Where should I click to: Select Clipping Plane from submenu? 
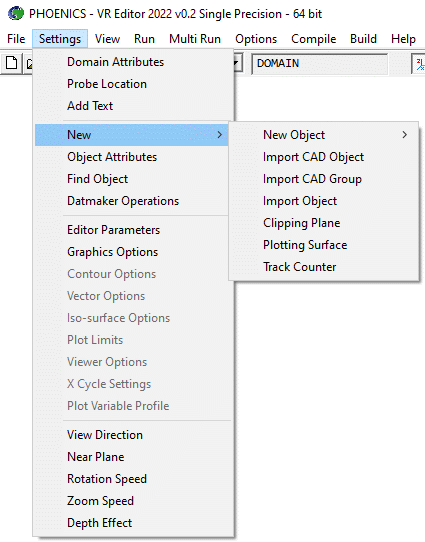[x=301, y=223]
